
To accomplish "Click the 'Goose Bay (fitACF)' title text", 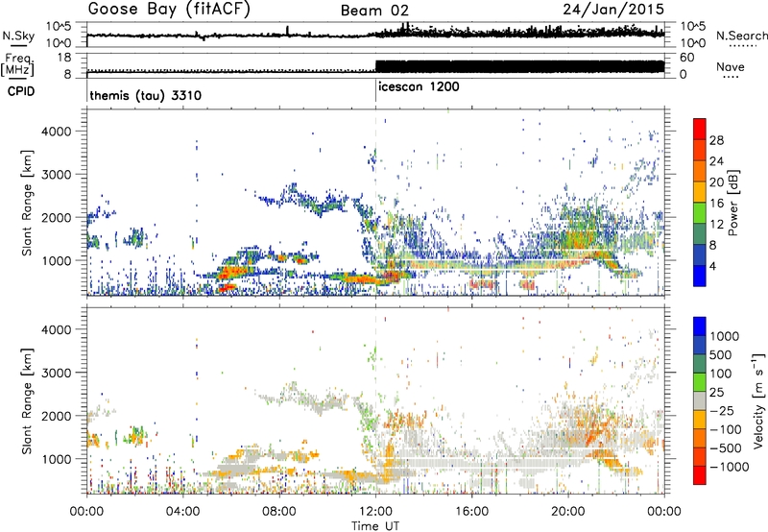I will pyautogui.click(x=169, y=10).
